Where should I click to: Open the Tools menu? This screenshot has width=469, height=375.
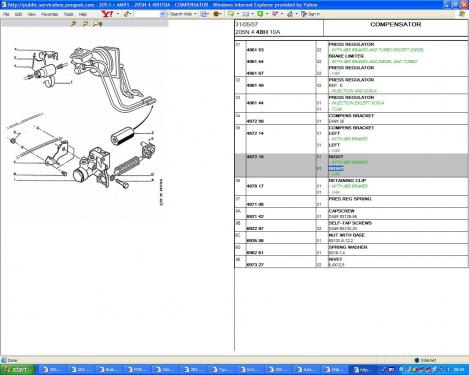coord(68,14)
